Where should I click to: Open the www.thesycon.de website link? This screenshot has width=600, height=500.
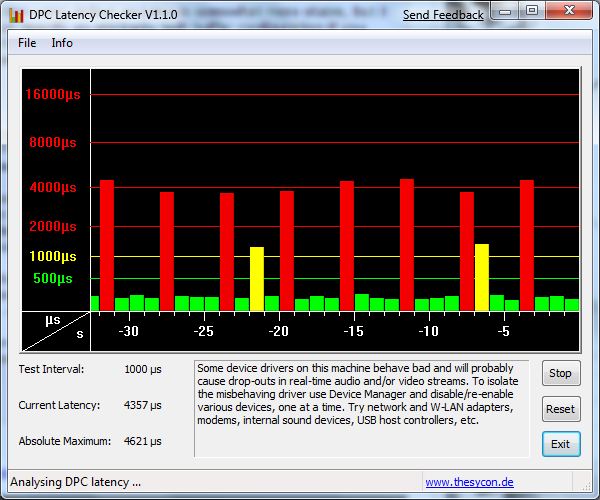click(470, 482)
